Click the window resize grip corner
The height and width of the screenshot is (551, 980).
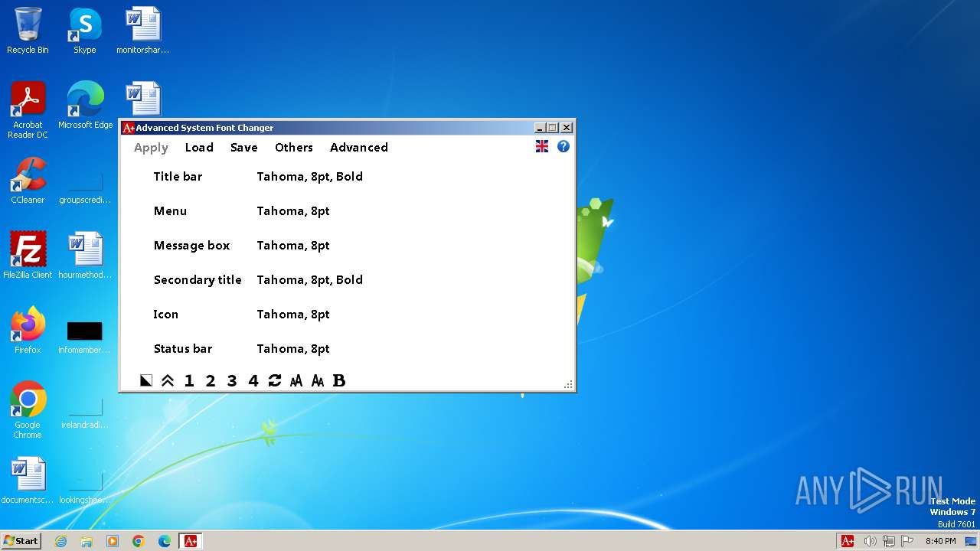pos(568,385)
